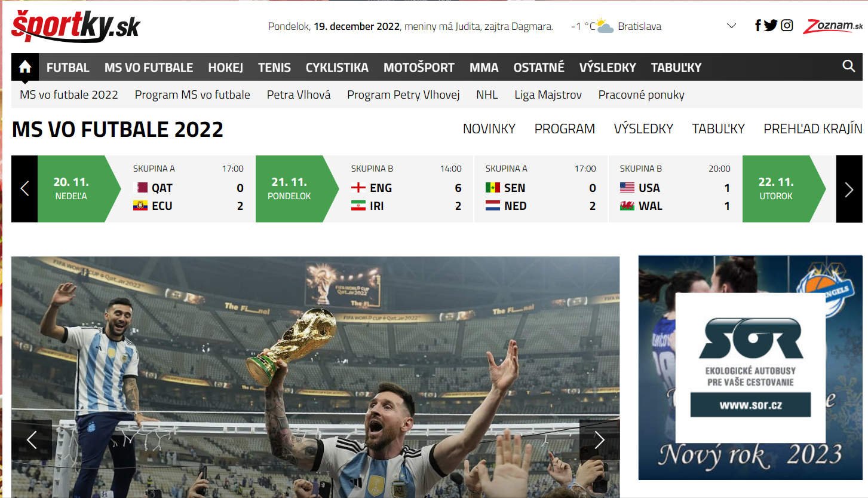
Task: Open the Petra Vlhová link
Action: coord(298,94)
